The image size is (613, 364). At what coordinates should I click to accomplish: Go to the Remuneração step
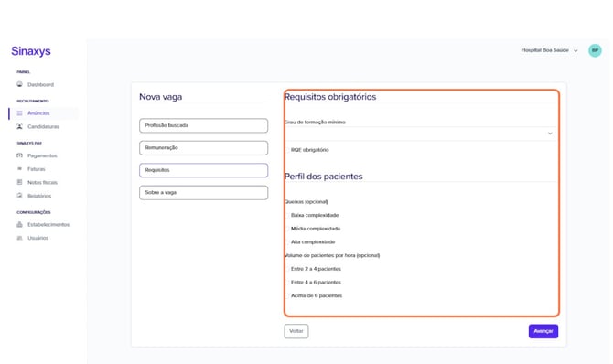pos(204,148)
